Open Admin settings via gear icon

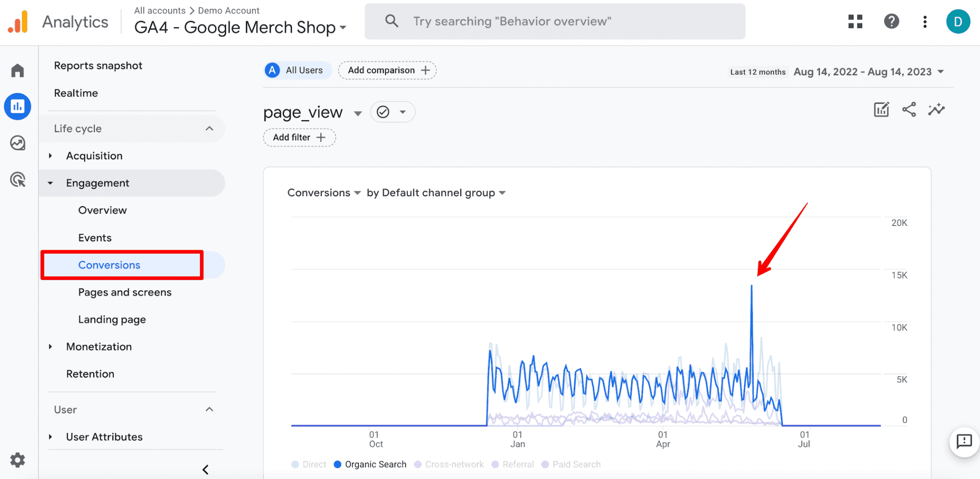tap(17, 460)
